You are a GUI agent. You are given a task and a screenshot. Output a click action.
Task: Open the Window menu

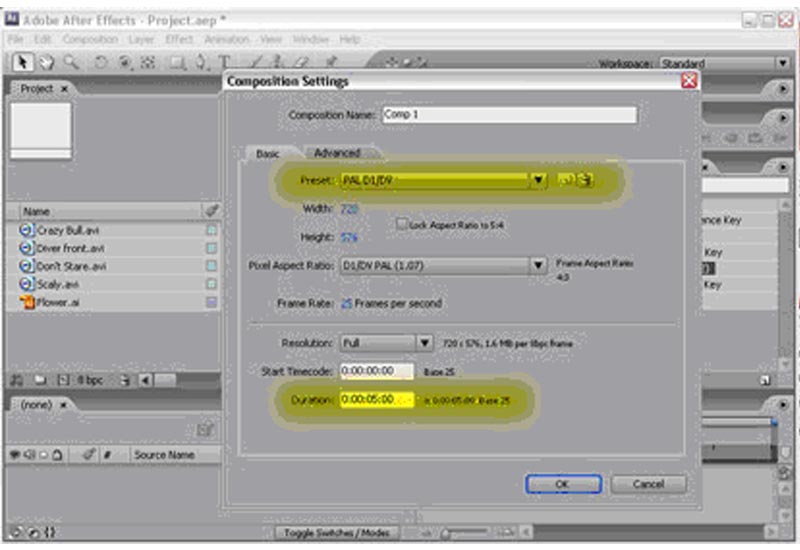pos(311,39)
